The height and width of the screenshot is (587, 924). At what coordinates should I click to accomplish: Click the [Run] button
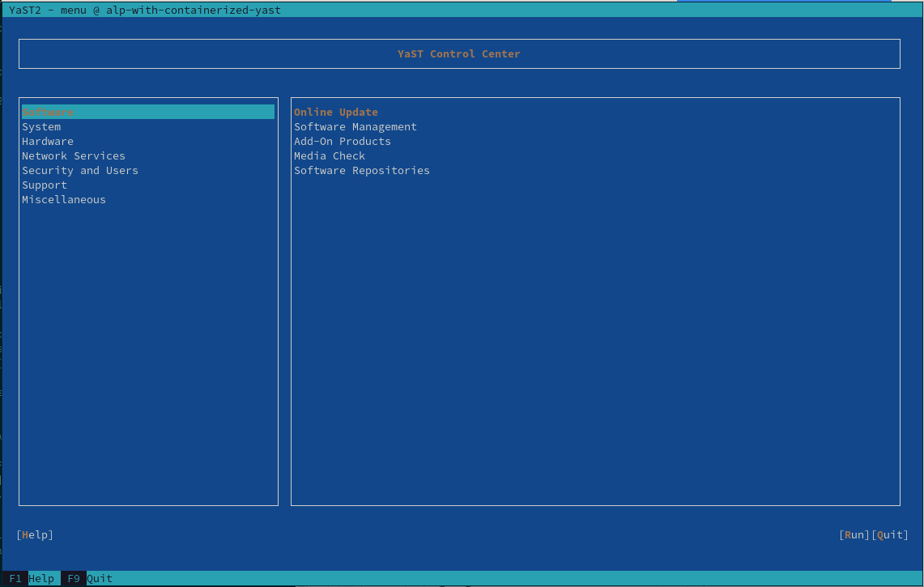pyautogui.click(x=854, y=534)
